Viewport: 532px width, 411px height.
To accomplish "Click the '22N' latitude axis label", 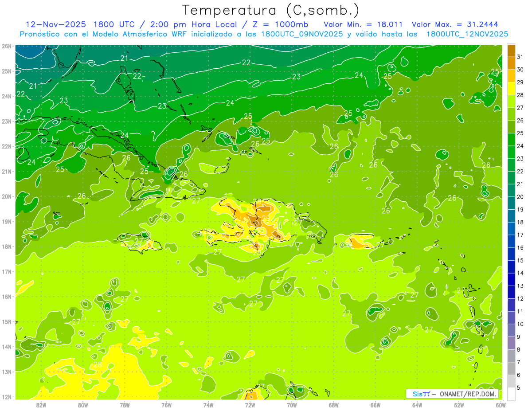I will (x=6, y=146).
